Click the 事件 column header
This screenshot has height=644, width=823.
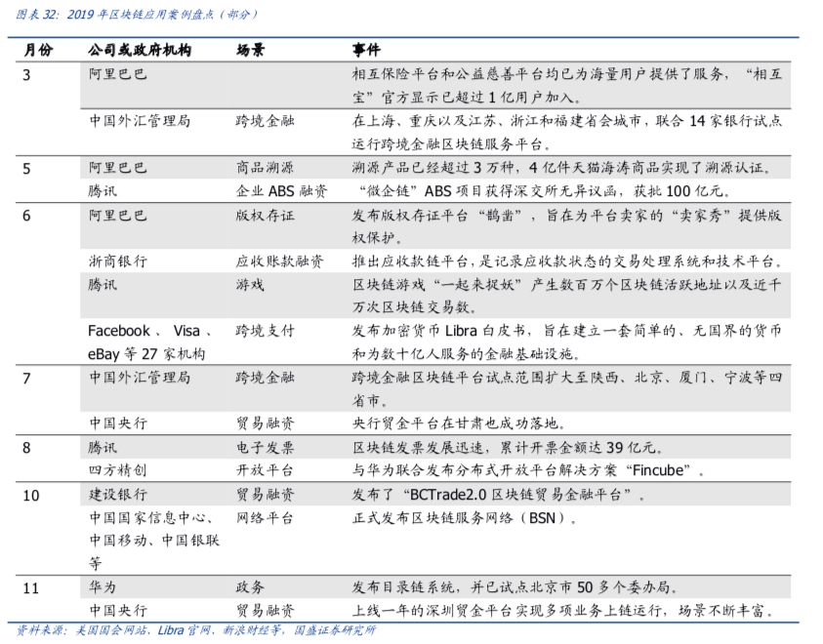[x=366, y=50]
